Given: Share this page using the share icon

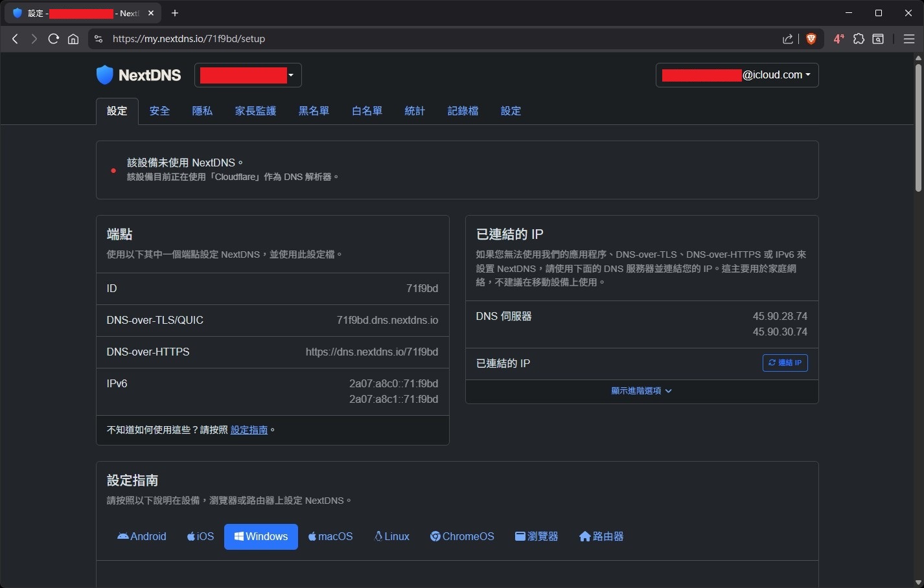Looking at the screenshot, I should tap(788, 39).
